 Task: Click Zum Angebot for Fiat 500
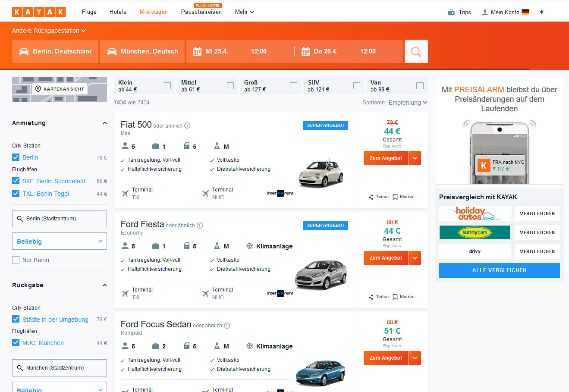[386, 158]
